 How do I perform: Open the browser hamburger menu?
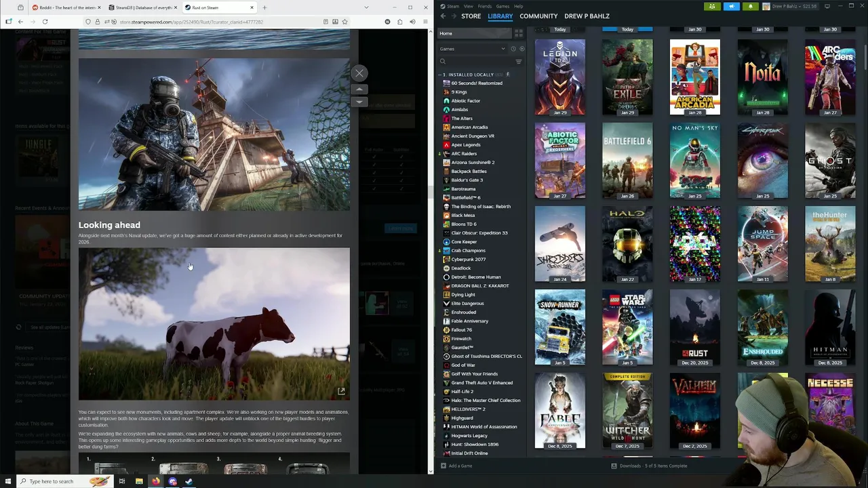pos(425,22)
